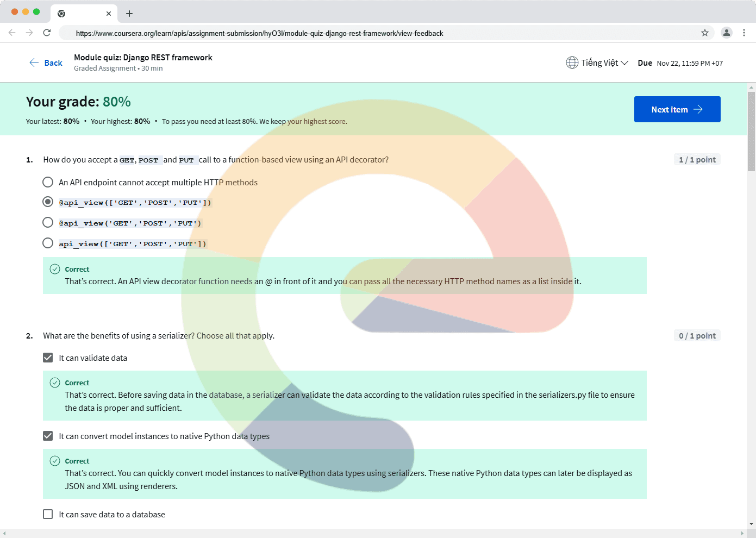Check 'It can save data to a database'
This screenshot has height=538, width=756.
pyautogui.click(x=48, y=514)
